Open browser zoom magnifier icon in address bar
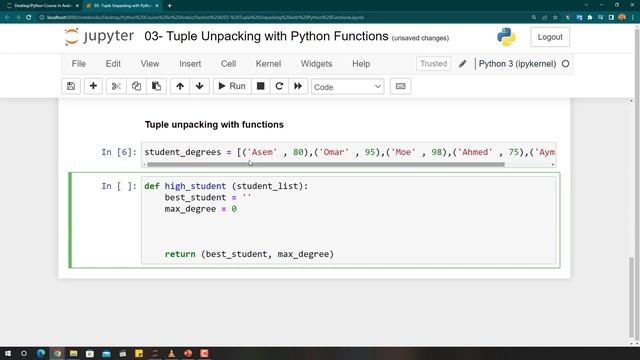This screenshot has width=640, height=360. coord(534,18)
